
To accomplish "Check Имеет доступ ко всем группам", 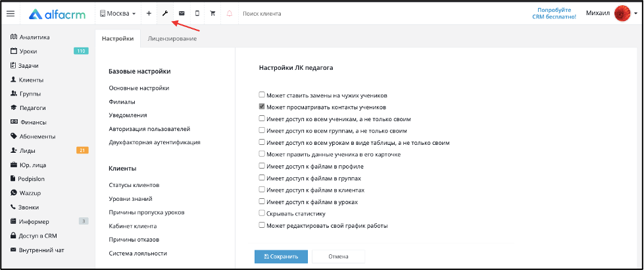I will [262, 130].
